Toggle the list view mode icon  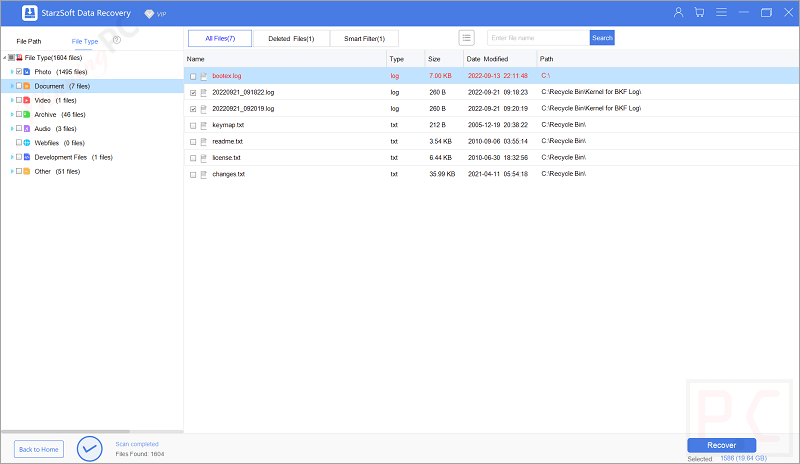tap(466, 38)
